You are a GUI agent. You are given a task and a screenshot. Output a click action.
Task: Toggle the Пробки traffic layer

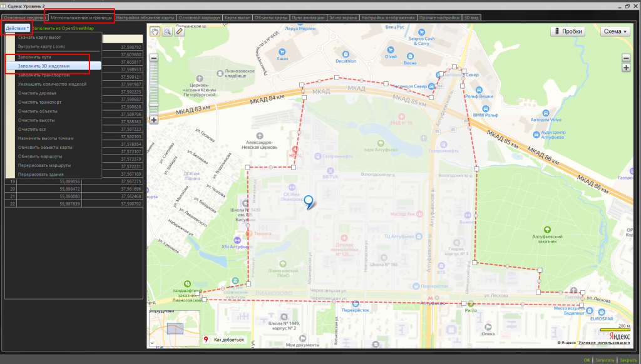pos(567,31)
